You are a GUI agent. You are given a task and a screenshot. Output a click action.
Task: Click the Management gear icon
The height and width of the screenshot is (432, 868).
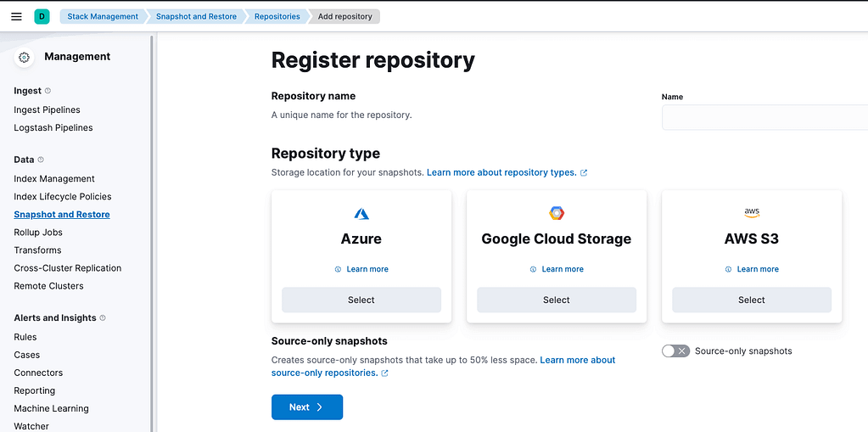click(24, 57)
